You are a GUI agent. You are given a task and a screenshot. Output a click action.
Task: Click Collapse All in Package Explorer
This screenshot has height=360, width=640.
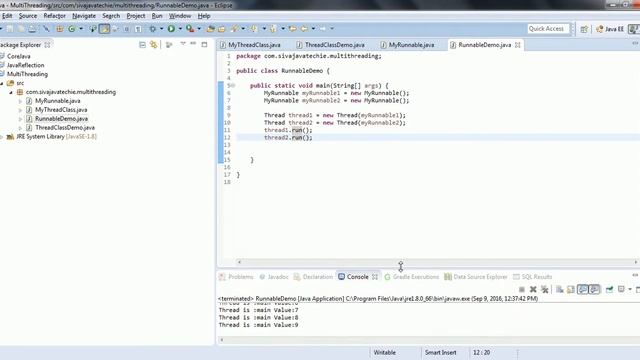click(x=142, y=44)
